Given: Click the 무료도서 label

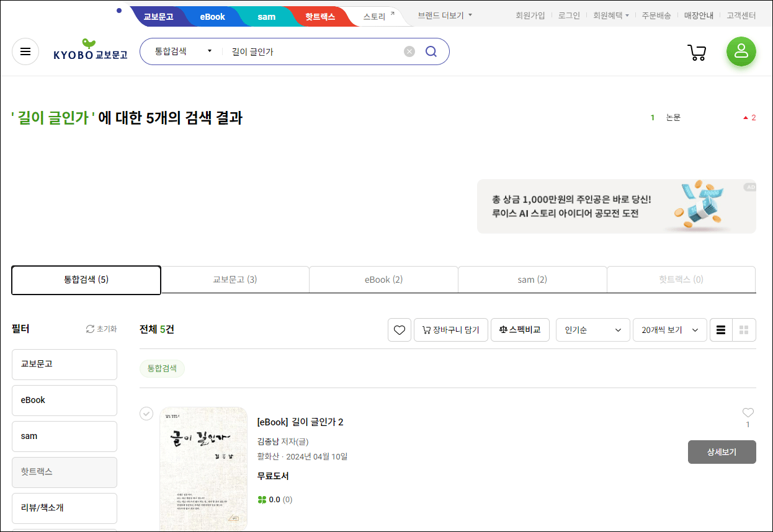Looking at the screenshot, I should point(273,476).
